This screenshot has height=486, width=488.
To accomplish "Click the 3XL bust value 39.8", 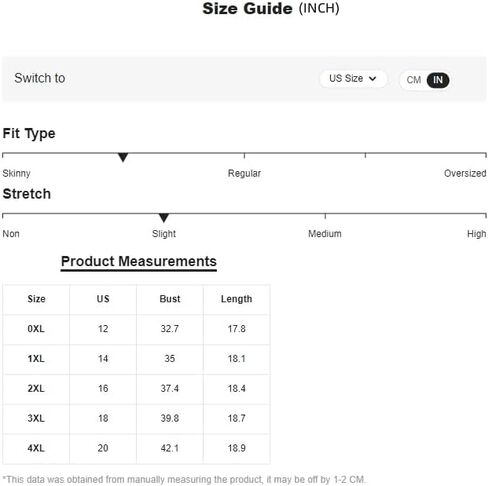I will coord(170,418).
